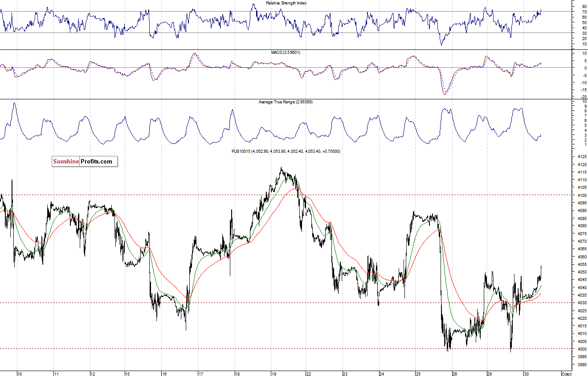Click the 1 level on ATR axis
This screenshot has width=588, height=376.
585,145
